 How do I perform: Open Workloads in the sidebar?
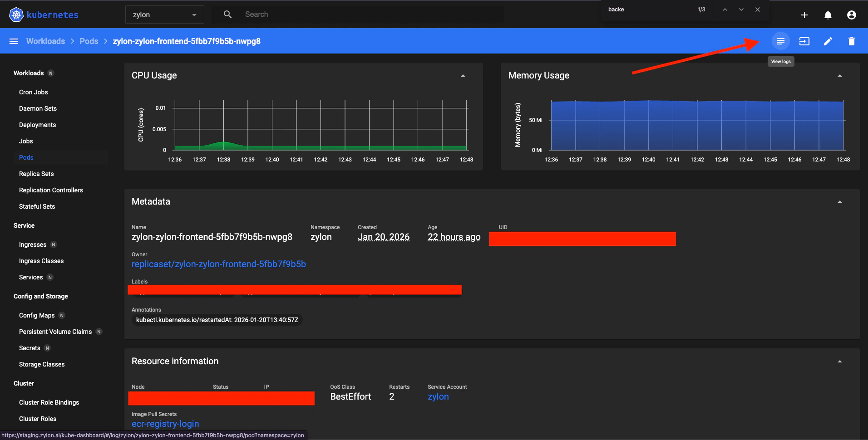29,73
